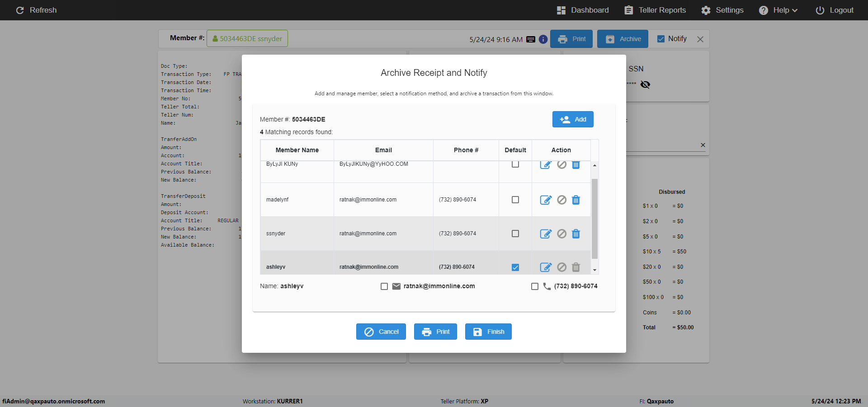Add a new member with Add button
The height and width of the screenshot is (407, 868).
[x=573, y=119]
